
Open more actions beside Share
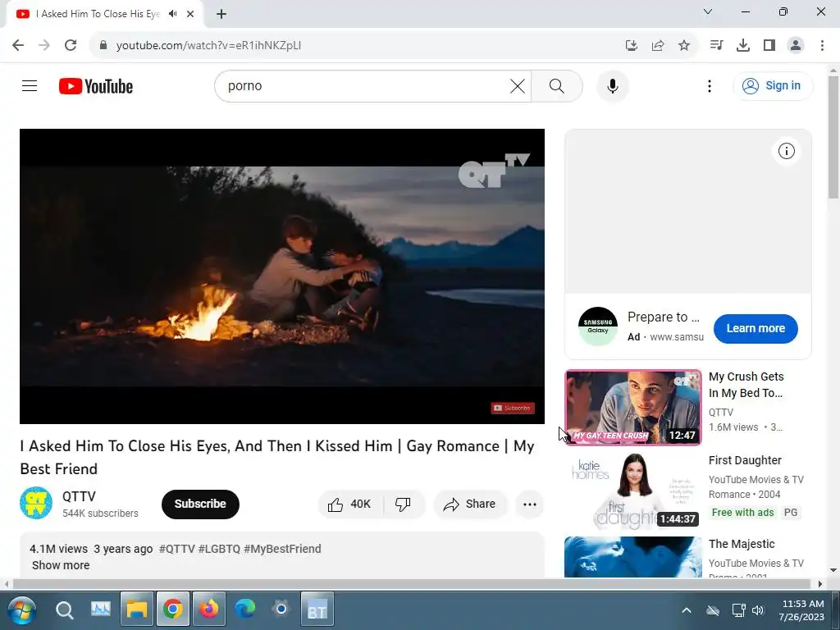(529, 504)
